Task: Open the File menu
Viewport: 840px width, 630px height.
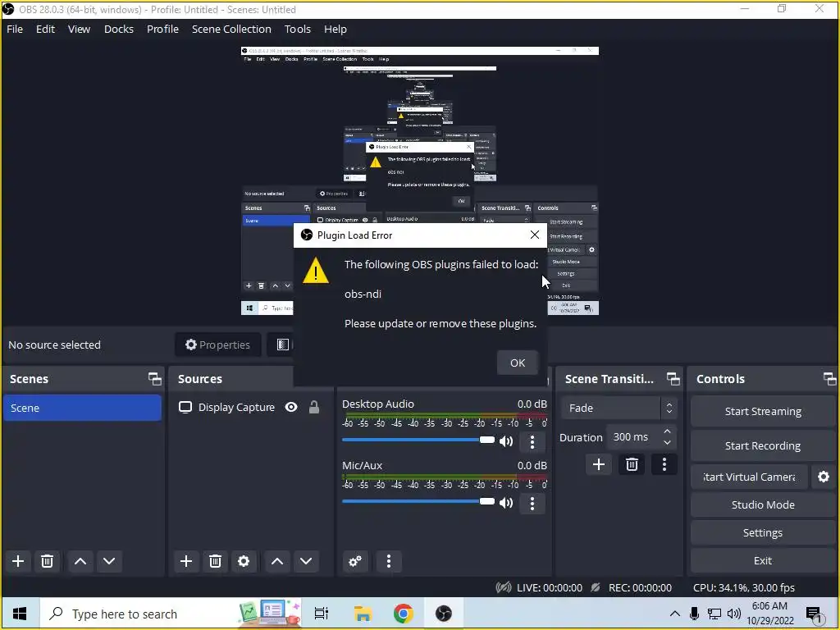Action: coord(15,29)
